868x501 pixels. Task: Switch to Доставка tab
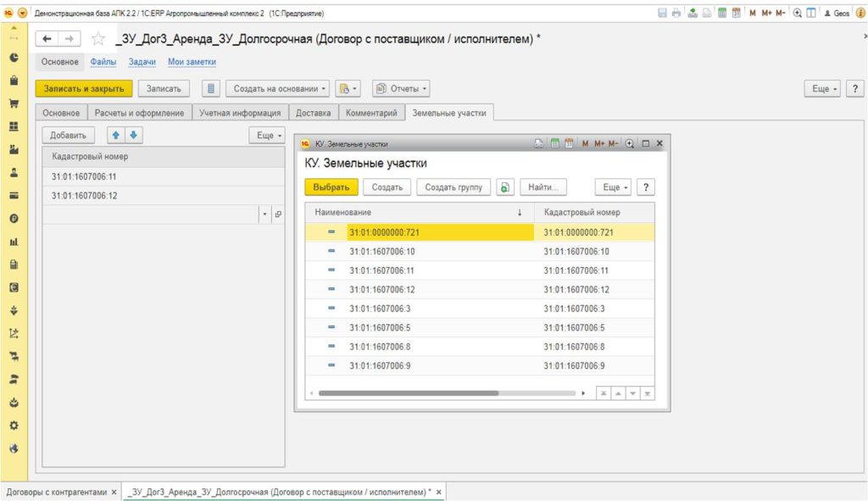tap(313, 113)
